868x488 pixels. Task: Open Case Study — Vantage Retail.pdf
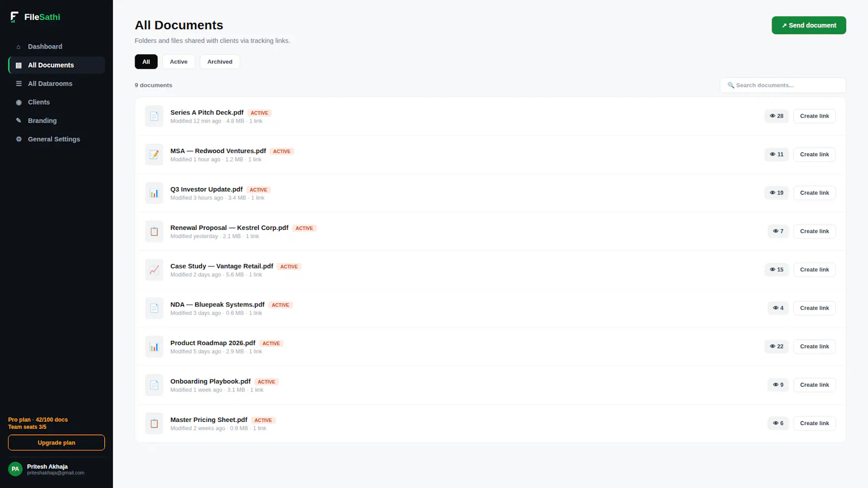[222, 266]
